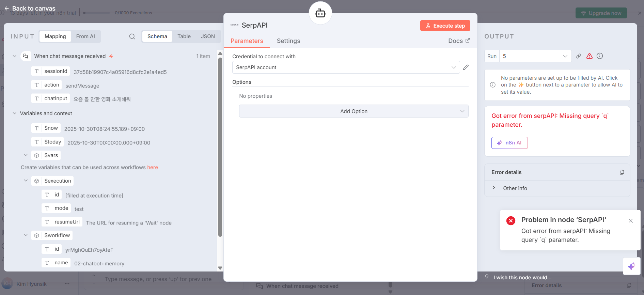Switch Input mode to Mapping
The width and height of the screenshot is (644, 295).
[55, 36]
